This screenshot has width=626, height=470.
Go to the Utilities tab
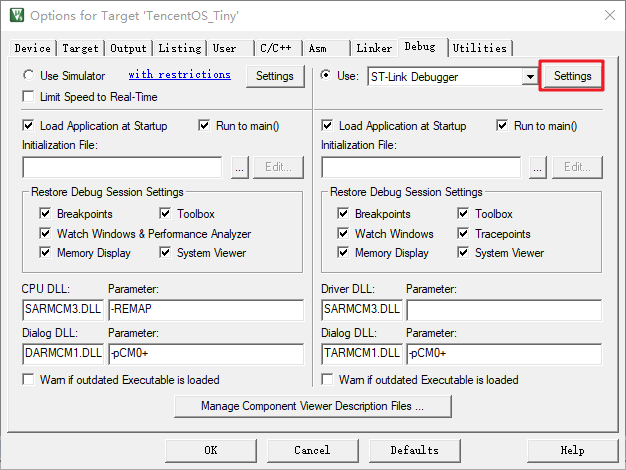(x=480, y=48)
